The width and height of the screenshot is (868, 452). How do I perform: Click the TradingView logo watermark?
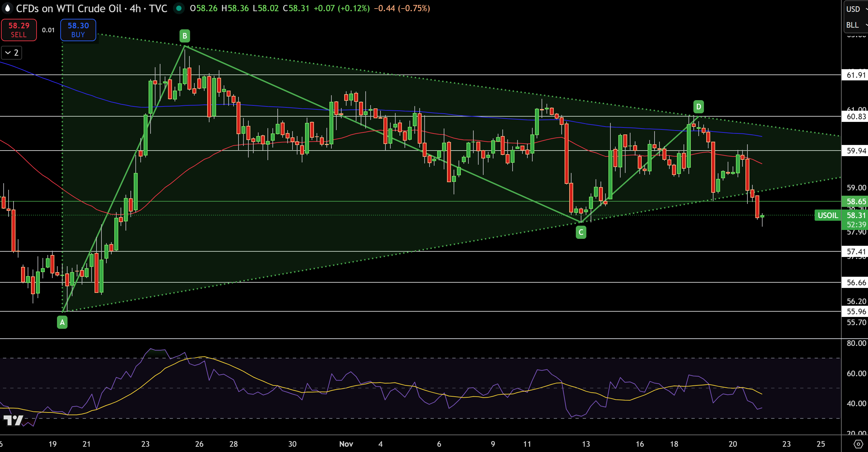point(14,420)
